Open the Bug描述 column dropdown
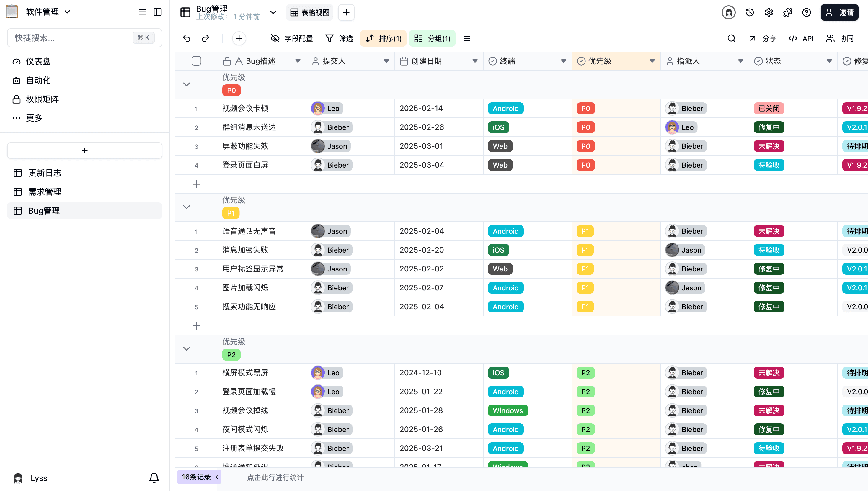This screenshot has width=868, height=491. 298,61
